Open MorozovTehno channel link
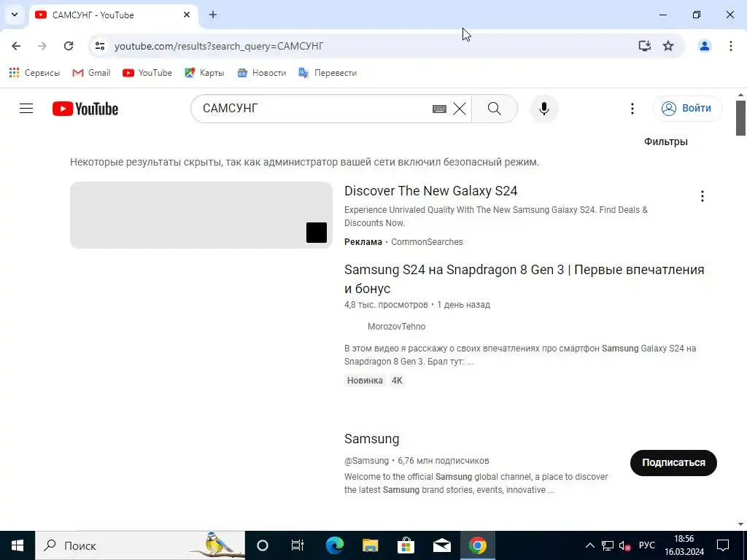The height and width of the screenshot is (560, 747). 396,327
